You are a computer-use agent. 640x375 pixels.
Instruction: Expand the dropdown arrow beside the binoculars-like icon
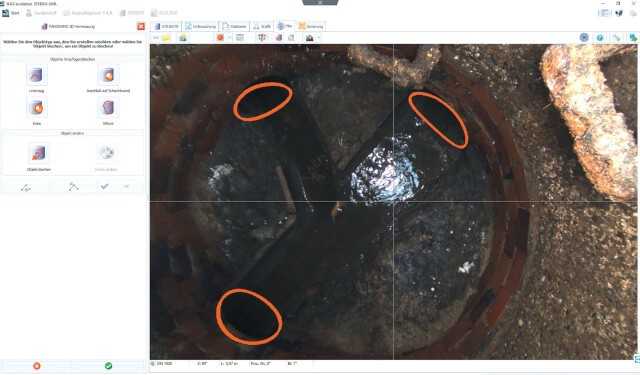318,38
